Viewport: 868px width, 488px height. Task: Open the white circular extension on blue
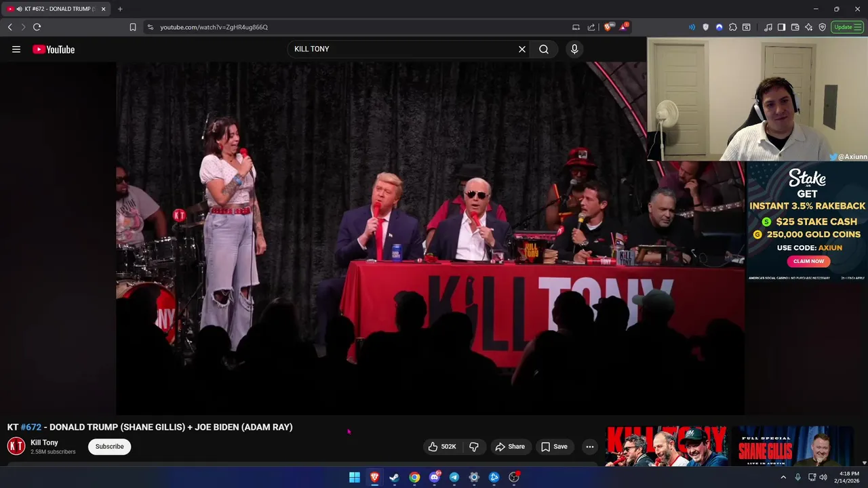coord(719,27)
